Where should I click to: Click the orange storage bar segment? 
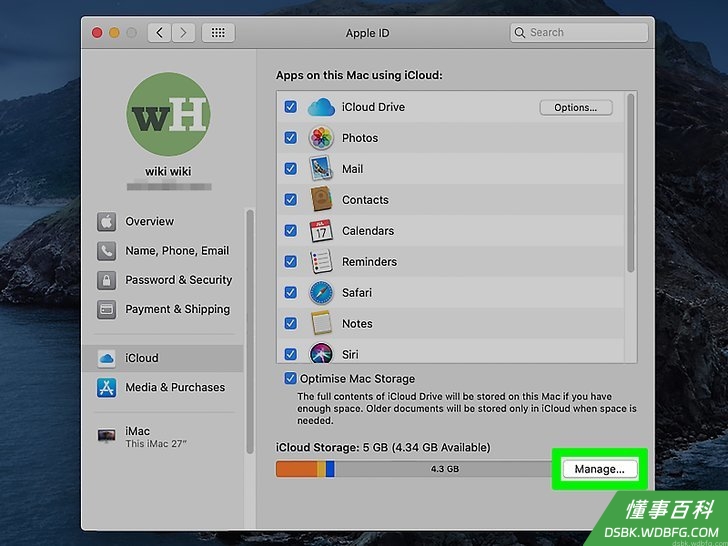(296, 469)
